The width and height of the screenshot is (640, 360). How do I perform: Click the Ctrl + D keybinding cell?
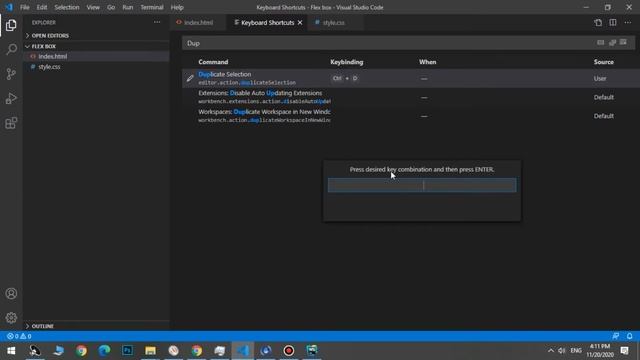click(x=345, y=78)
